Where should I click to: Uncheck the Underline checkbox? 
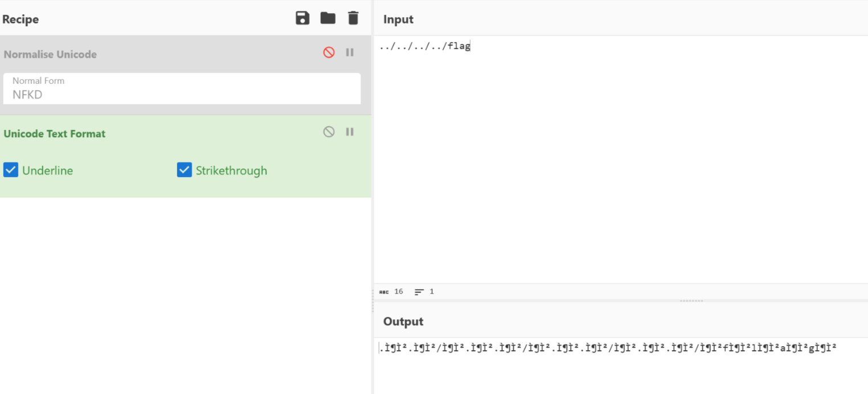click(11, 170)
